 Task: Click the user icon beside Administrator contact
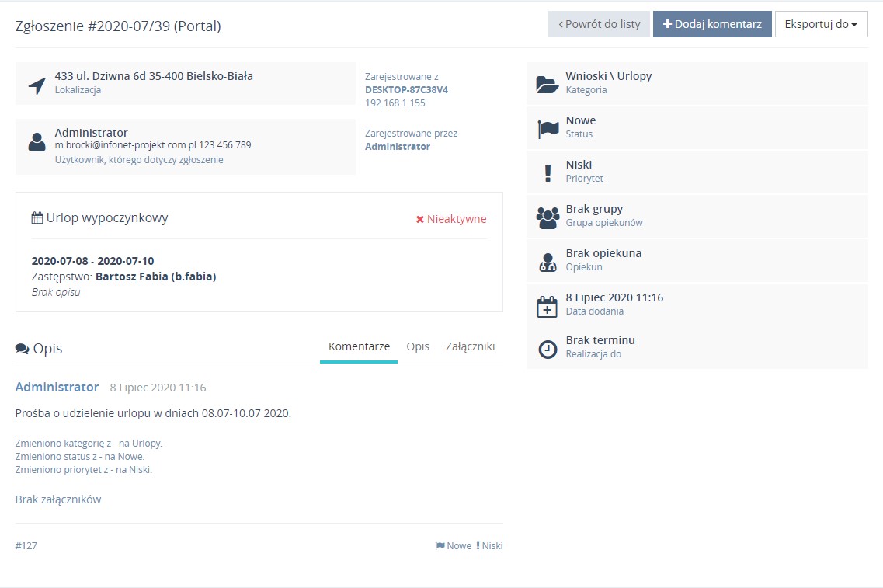(x=37, y=142)
